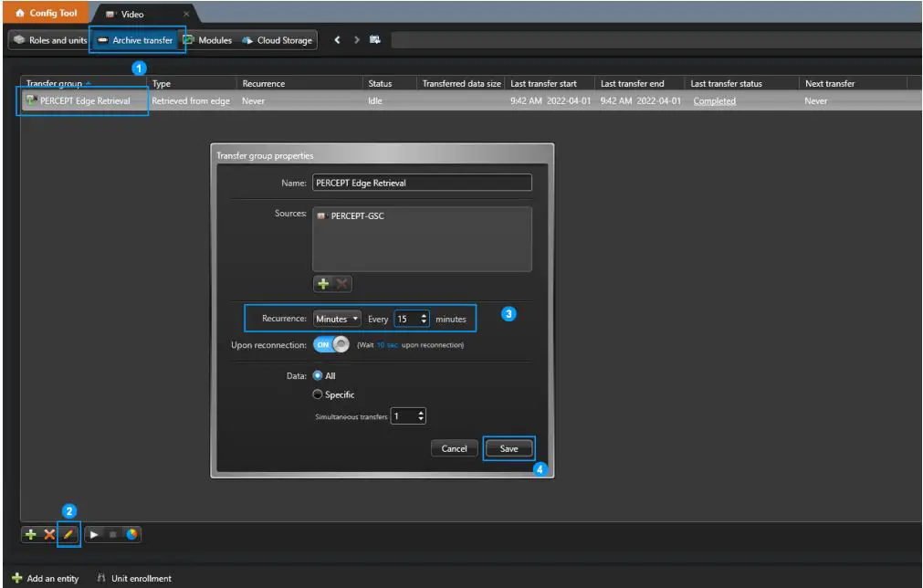Click the recurrence interval stepper arrows
The image size is (923, 588).
coord(424,319)
